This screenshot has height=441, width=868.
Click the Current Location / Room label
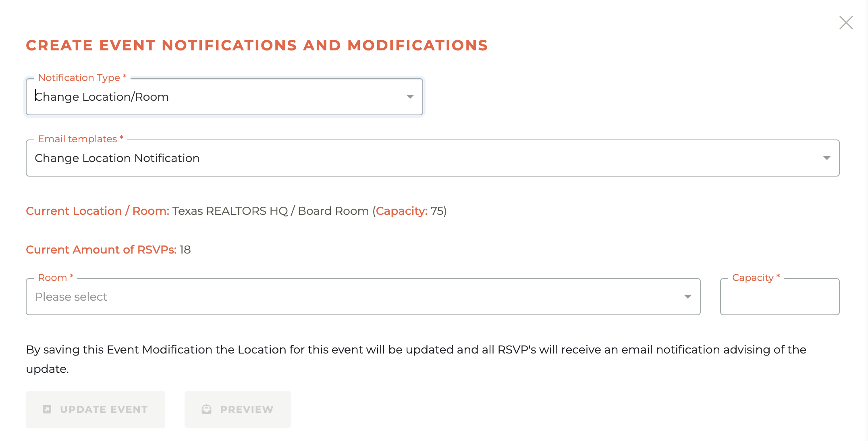(x=97, y=210)
